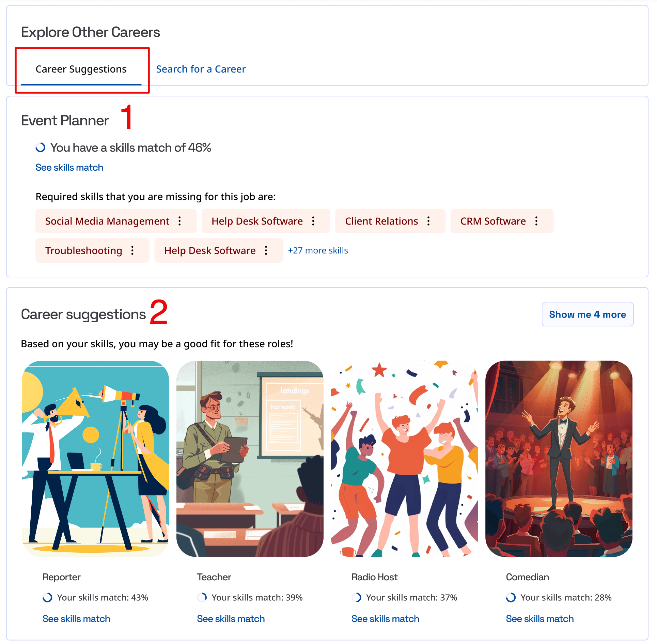Expand the +27 more skills list
Image resolution: width=657 pixels, height=644 pixels.
point(318,250)
